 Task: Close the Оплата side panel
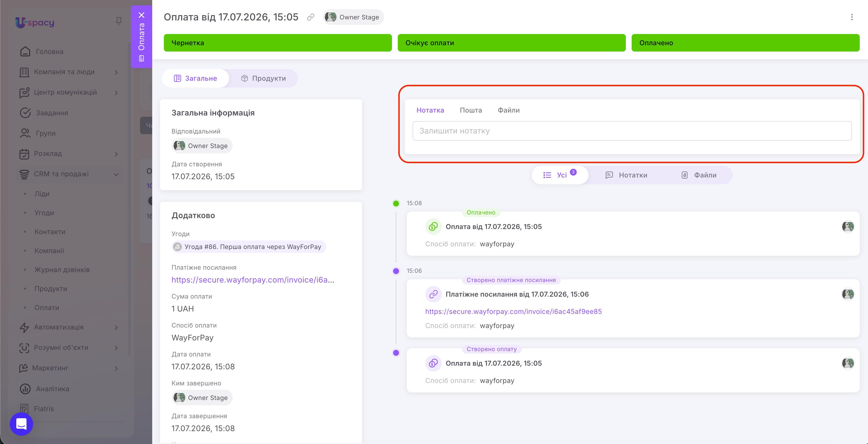point(142,15)
